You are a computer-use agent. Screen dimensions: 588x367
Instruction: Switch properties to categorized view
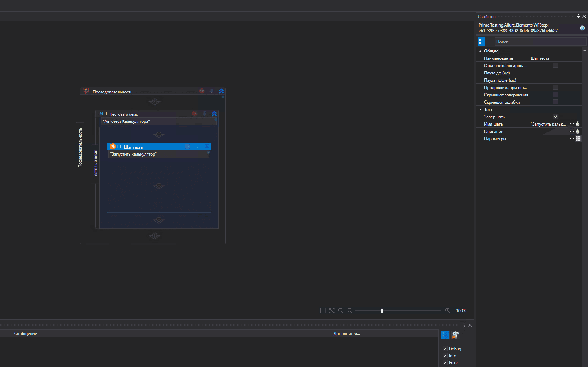(x=481, y=42)
